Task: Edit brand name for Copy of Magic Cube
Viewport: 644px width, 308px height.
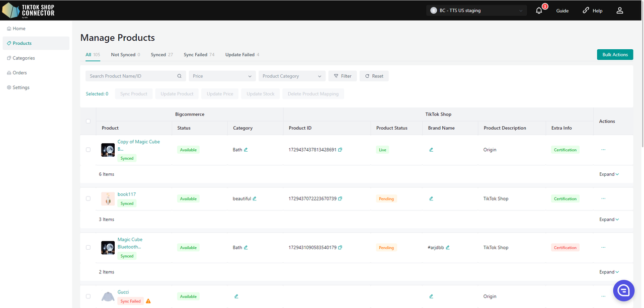Action: (431, 150)
